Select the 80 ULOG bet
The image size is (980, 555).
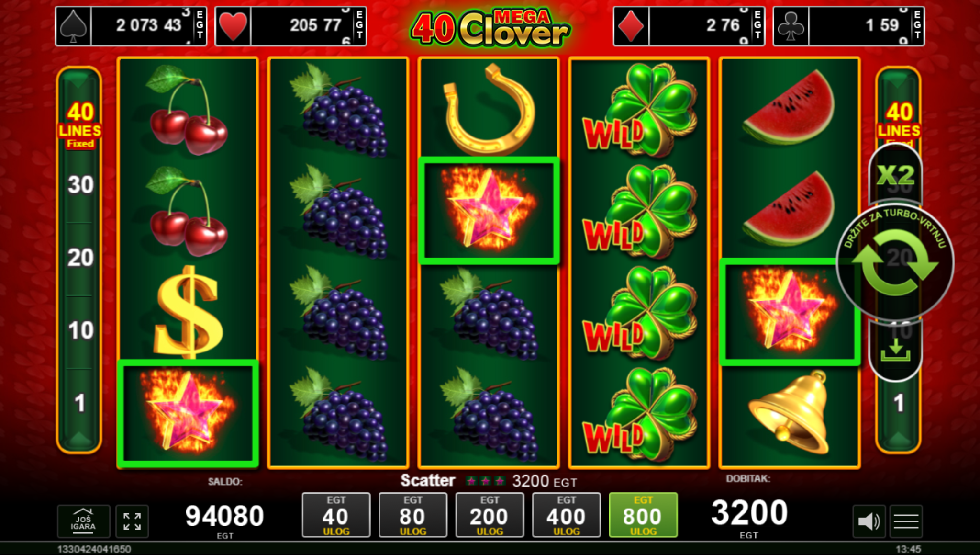pyautogui.click(x=412, y=515)
